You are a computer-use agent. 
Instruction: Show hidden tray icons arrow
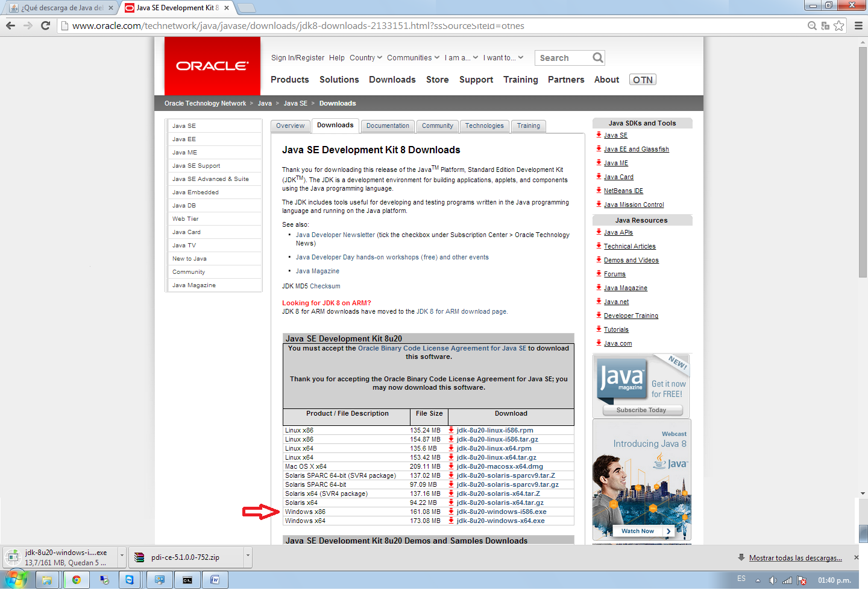point(758,580)
